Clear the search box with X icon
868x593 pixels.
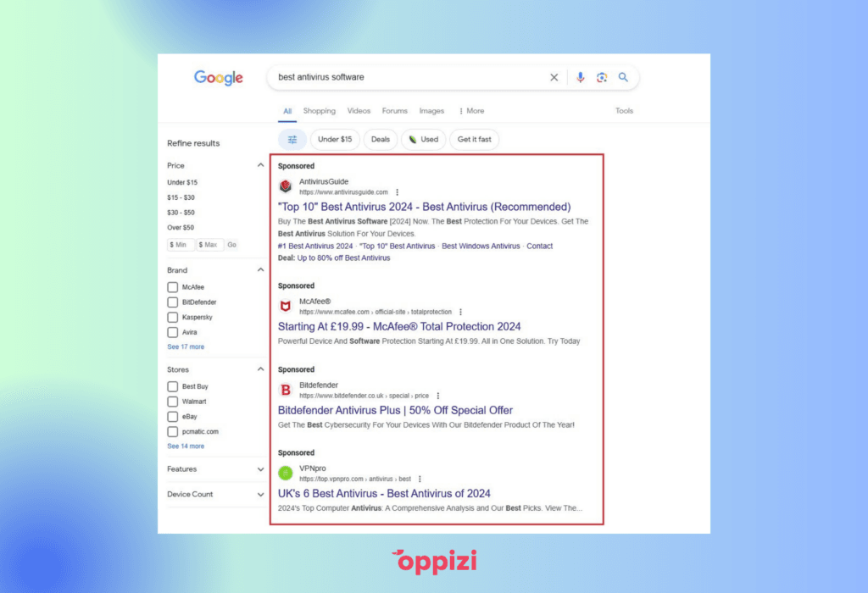(x=554, y=77)
